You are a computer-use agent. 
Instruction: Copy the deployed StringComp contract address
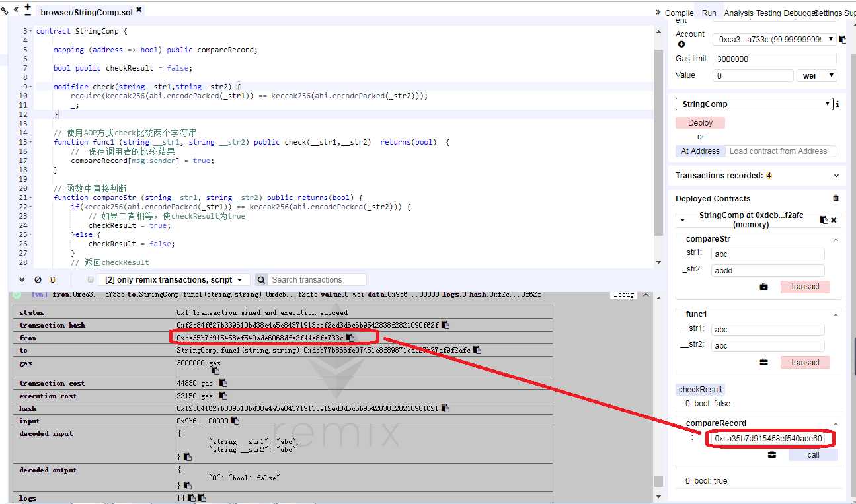[x=824, y=220]
